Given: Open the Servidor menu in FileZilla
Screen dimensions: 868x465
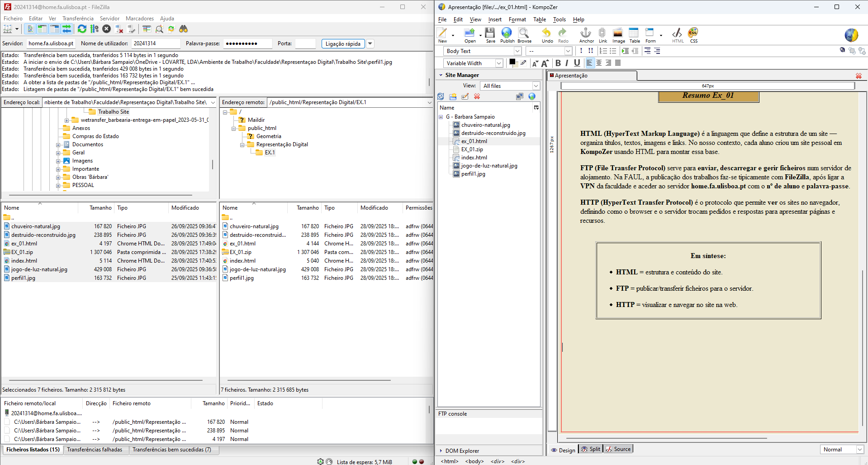Looking at the screenshot, I should coord(109,18).
